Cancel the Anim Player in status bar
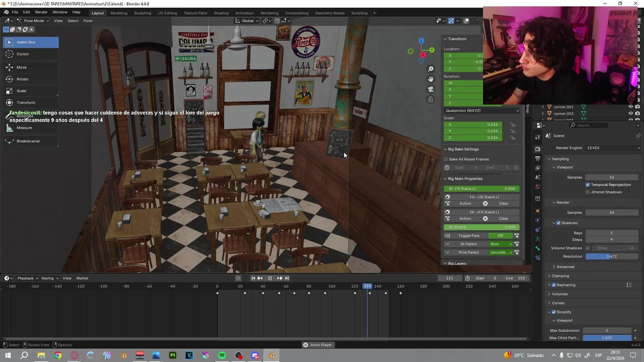 tap(305, 345)
